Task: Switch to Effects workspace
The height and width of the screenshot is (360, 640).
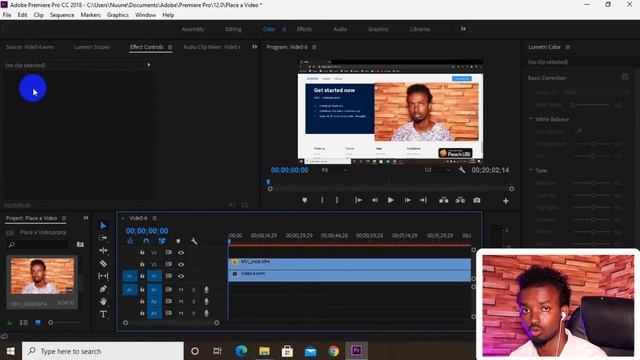Action: pyautogui.click(x=304, y=29)
